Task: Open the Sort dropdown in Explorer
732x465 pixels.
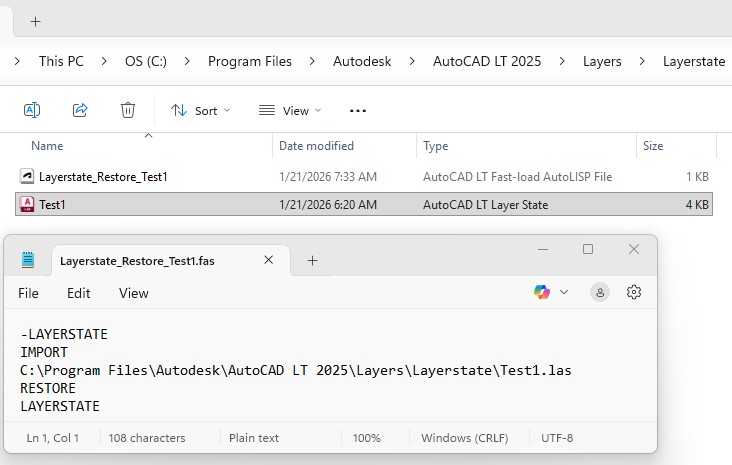Action: [x=201, y=111]
